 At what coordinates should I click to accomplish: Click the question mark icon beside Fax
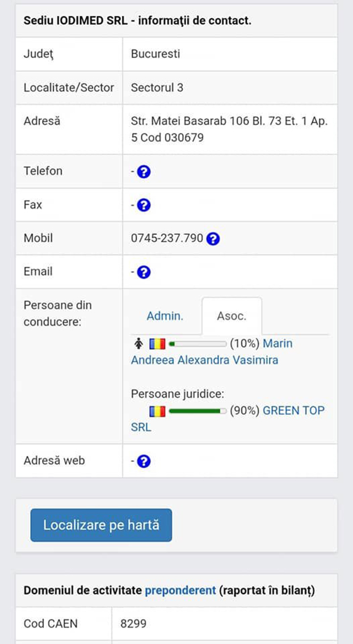click(x=143, y=205)
